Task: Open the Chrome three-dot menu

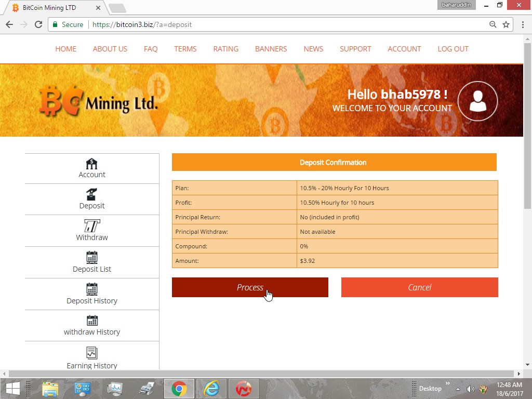Action: [x=523, y=24]
